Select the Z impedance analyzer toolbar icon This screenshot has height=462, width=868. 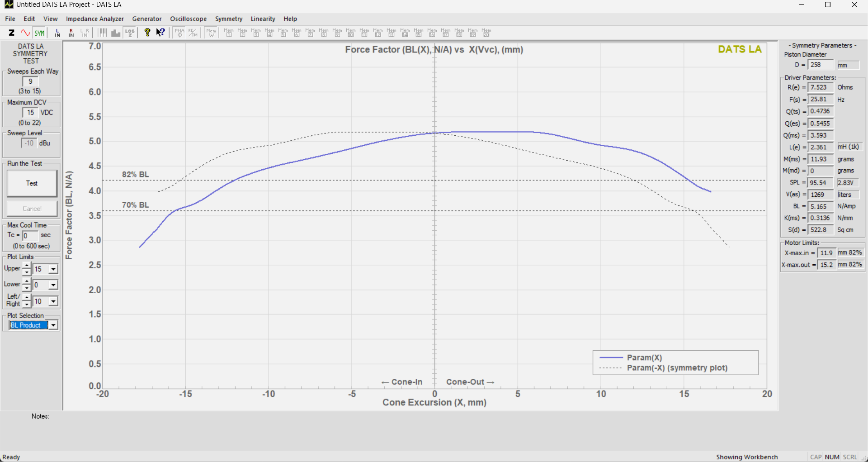(x=12, y=33)
